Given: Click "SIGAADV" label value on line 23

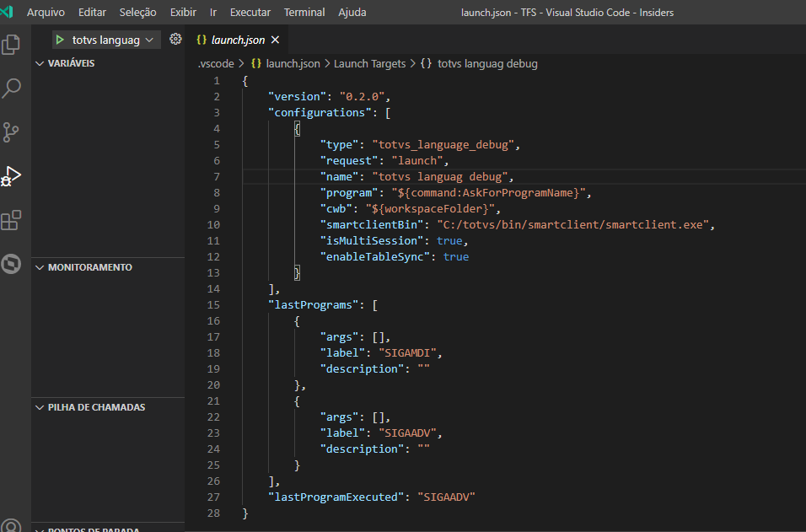Looking at the screenshot, I should point(407,433).
